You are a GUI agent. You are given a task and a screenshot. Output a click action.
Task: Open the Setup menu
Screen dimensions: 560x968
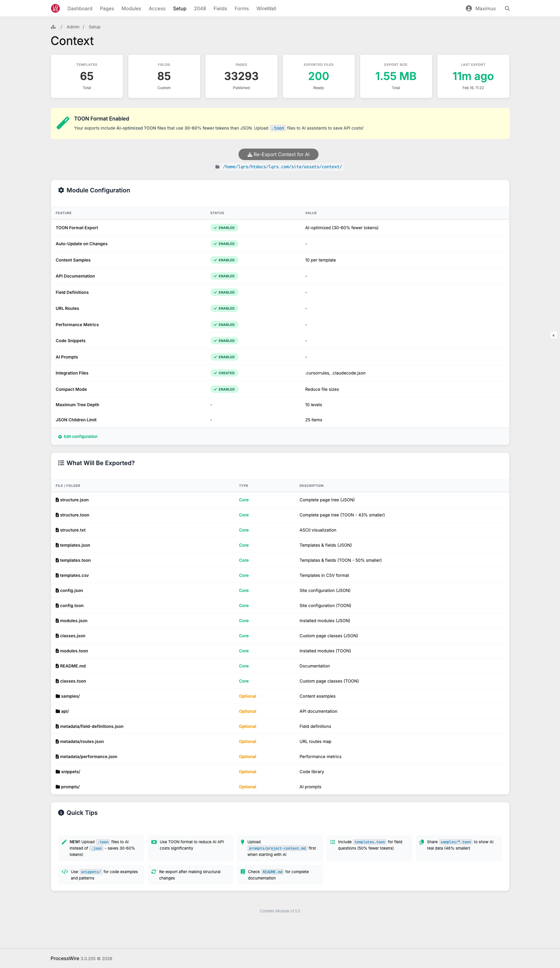click(x=180, y=8)
